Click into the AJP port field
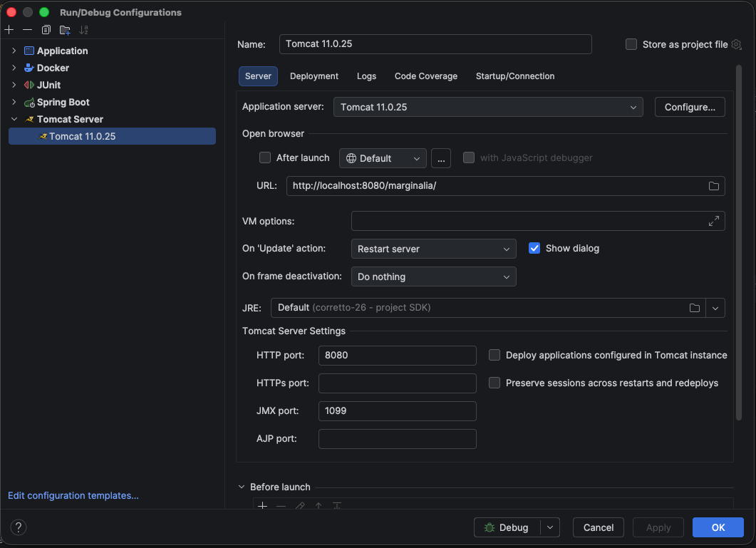Image resolution: width=756 pixels, height=548 pixels. click(398, 439)
